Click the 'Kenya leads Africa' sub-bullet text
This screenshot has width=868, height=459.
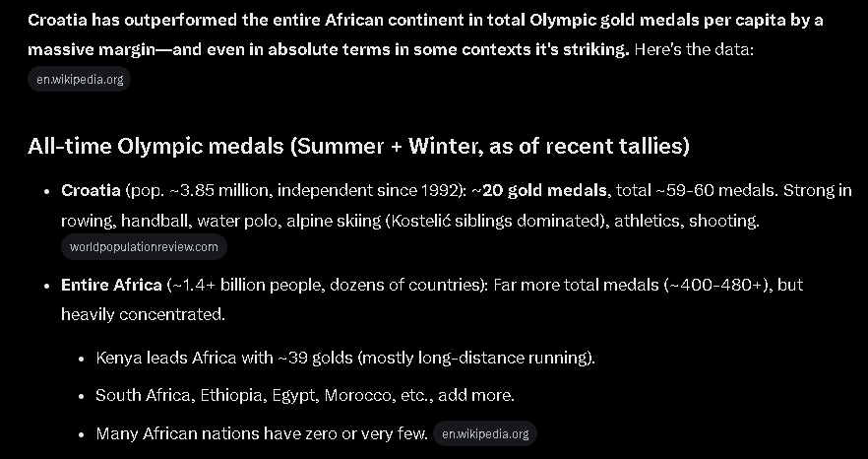[345, 358]
